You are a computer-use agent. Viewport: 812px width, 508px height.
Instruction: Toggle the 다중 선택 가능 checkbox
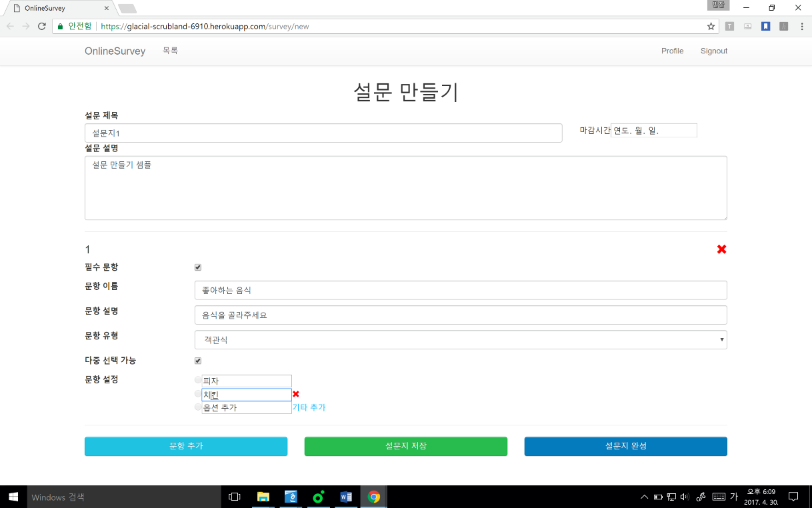198,361
